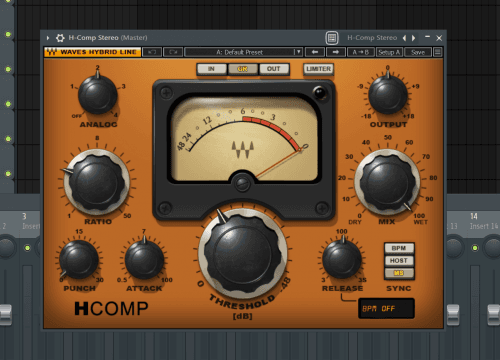This screenshot has width=500, height=360.
Task: Click the OUTPUT gain knob
Action: point(388,94)
